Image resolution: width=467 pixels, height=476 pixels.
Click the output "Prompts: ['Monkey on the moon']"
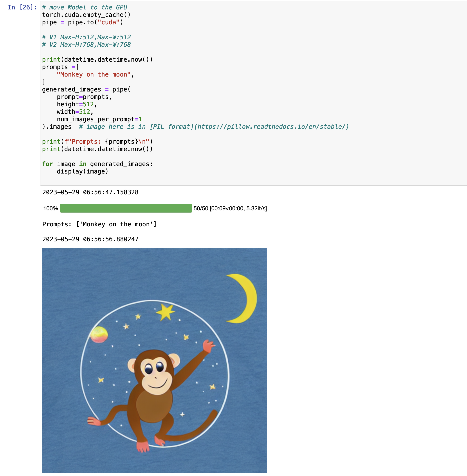(x=99, y=224)
